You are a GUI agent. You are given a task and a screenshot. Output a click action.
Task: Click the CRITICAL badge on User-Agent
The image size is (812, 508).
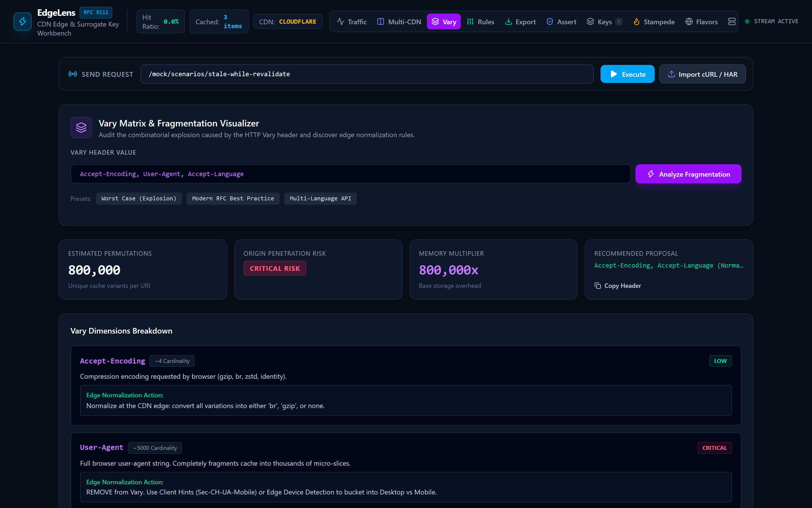[x=714, y=448]
